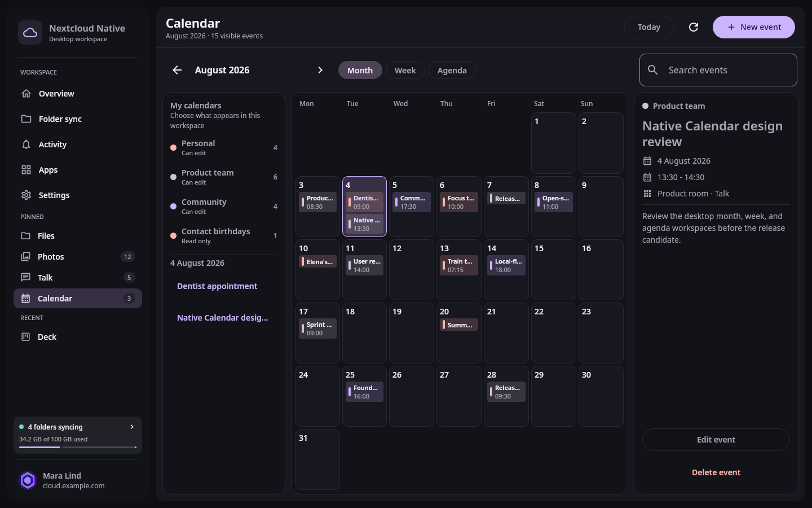
Task: Switch to Month view tab
Action: point(360,70)
